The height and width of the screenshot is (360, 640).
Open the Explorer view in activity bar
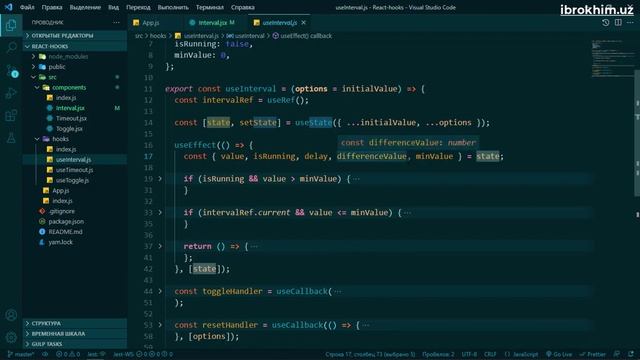11,25
